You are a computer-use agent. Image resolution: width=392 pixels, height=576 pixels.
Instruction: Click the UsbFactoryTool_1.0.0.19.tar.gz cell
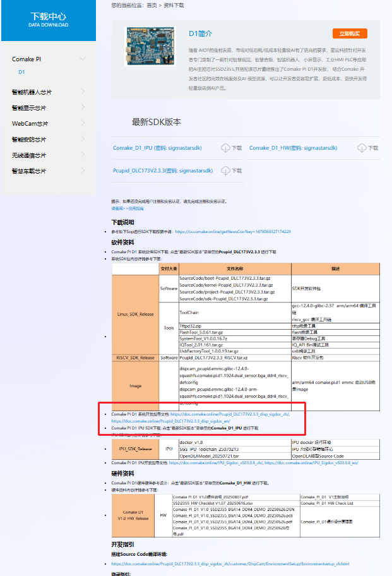click(235, 351)
